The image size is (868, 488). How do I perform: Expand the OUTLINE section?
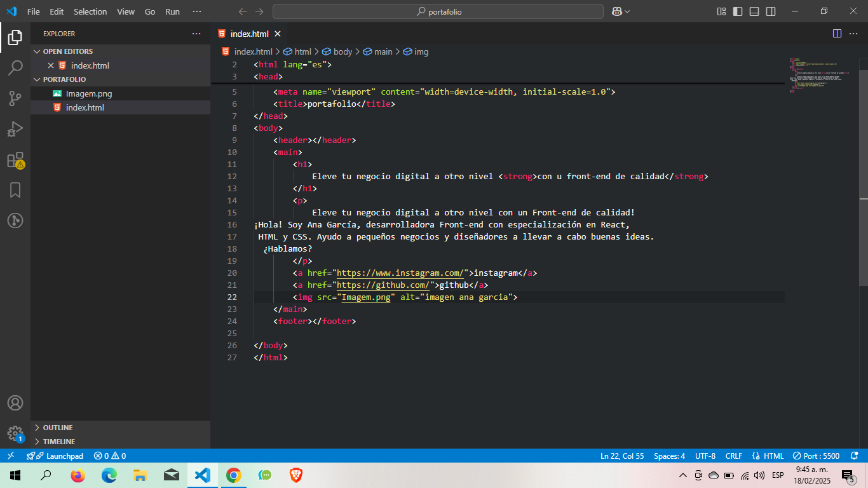click(x=57, y=428)
